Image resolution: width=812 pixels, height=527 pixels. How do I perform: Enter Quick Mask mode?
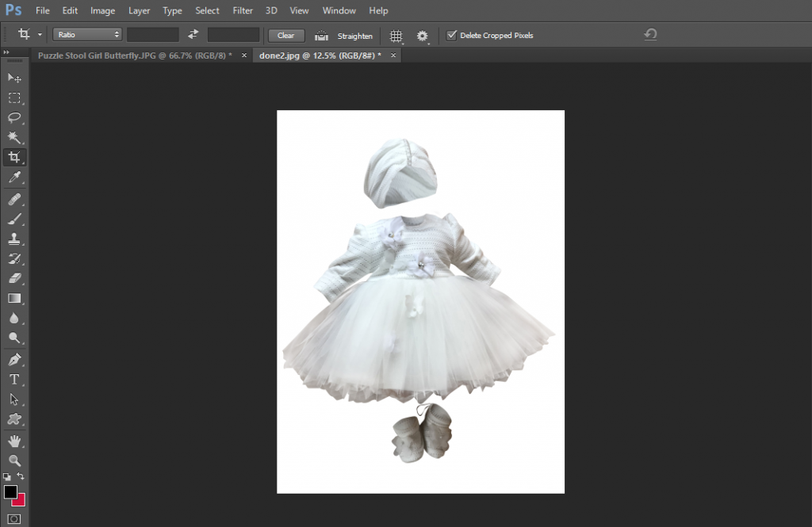tap(14, 519)
